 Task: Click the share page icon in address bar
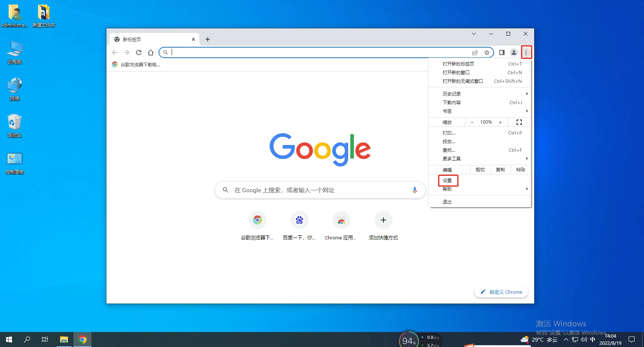(x=475, y=52)
